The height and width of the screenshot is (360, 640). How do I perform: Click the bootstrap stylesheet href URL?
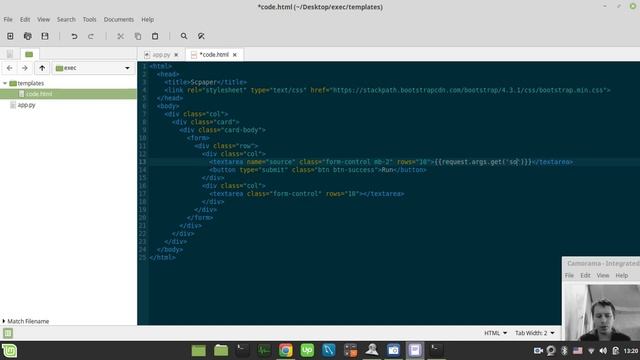click(468, 90)
